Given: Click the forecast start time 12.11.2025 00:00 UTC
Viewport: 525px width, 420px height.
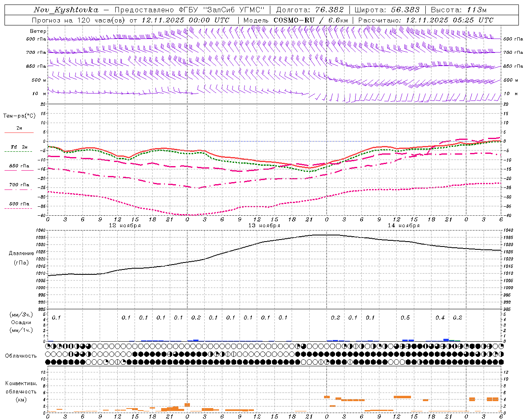Looking at the screenshot, I should tap(185, 20).
